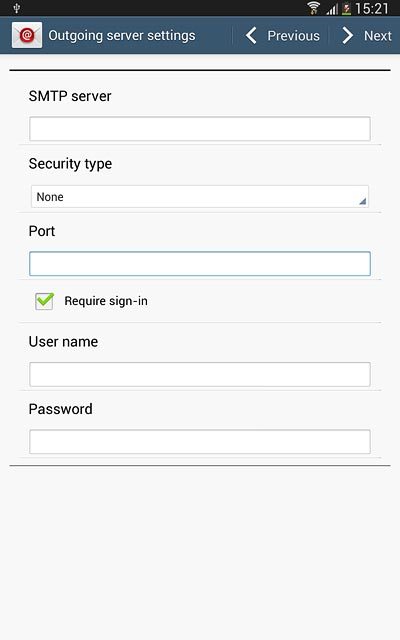Viewport: 400px width, 640px height.
Task: Focus the SMTP server input field
Action: 200,129
